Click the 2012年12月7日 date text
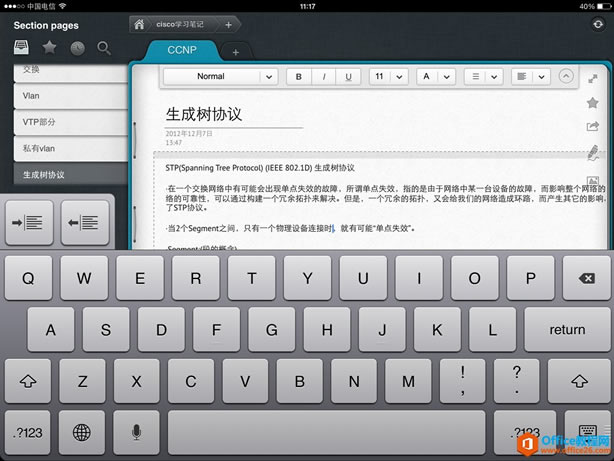The width and height of the screenshot is (614, 461). point(189,134)
